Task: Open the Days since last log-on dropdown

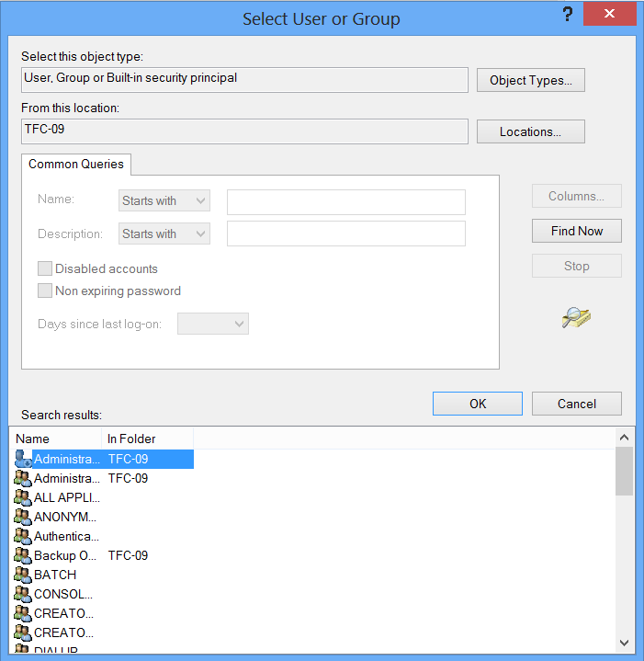Action: pos(213,324)
